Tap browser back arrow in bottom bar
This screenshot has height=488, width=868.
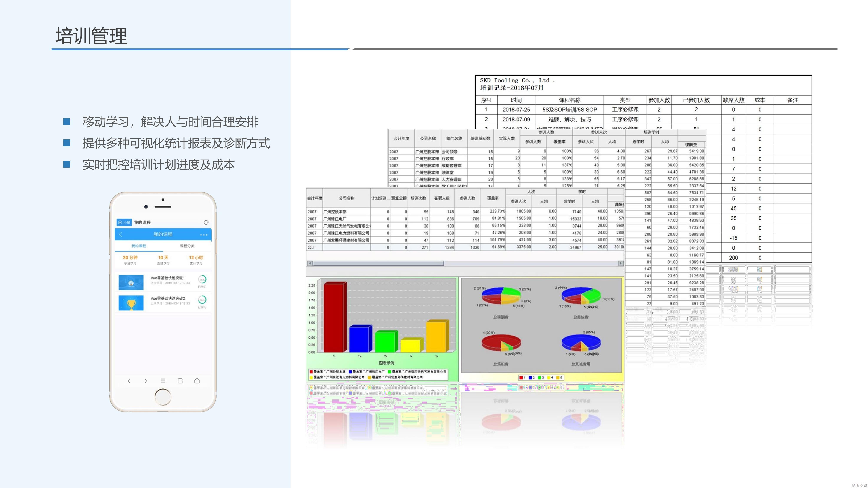[x=129, y=381]
